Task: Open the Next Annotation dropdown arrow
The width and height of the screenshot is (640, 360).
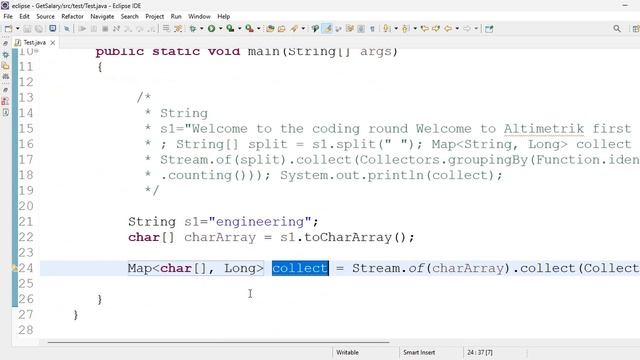Action: 396,29
